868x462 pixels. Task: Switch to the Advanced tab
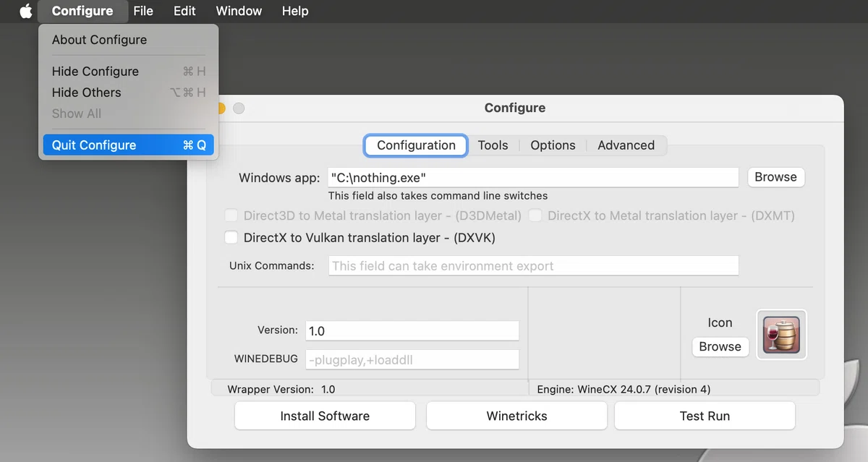point(626,145)
